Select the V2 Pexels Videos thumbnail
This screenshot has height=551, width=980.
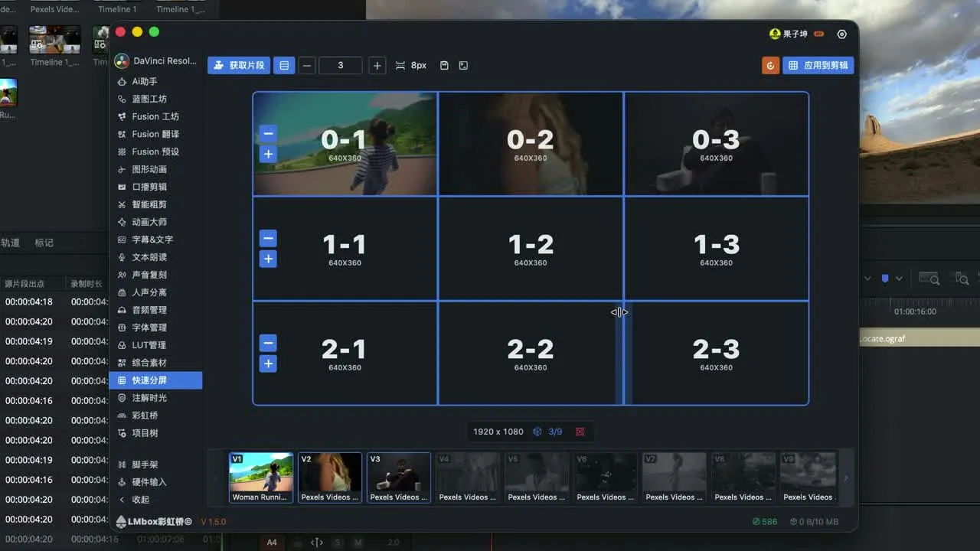(x=330, y=478)
